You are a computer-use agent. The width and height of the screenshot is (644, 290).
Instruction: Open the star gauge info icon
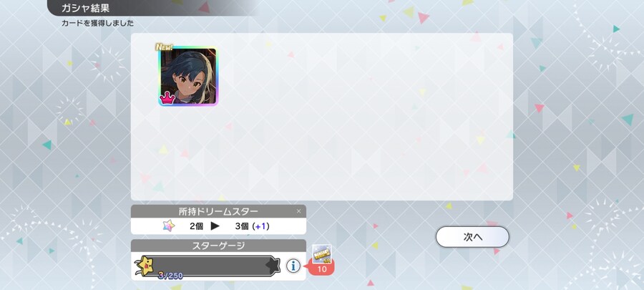pos(293,266)
